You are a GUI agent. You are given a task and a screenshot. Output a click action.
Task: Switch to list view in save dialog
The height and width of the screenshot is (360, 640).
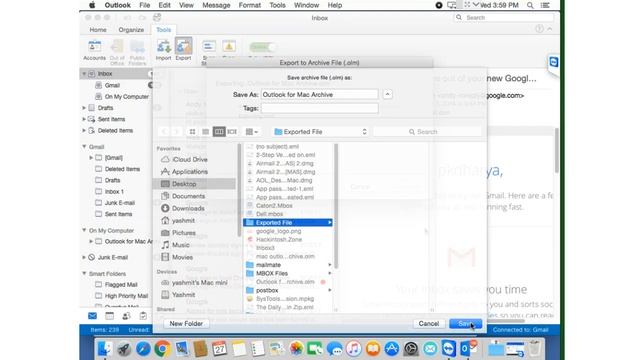(x=206, y=132)
